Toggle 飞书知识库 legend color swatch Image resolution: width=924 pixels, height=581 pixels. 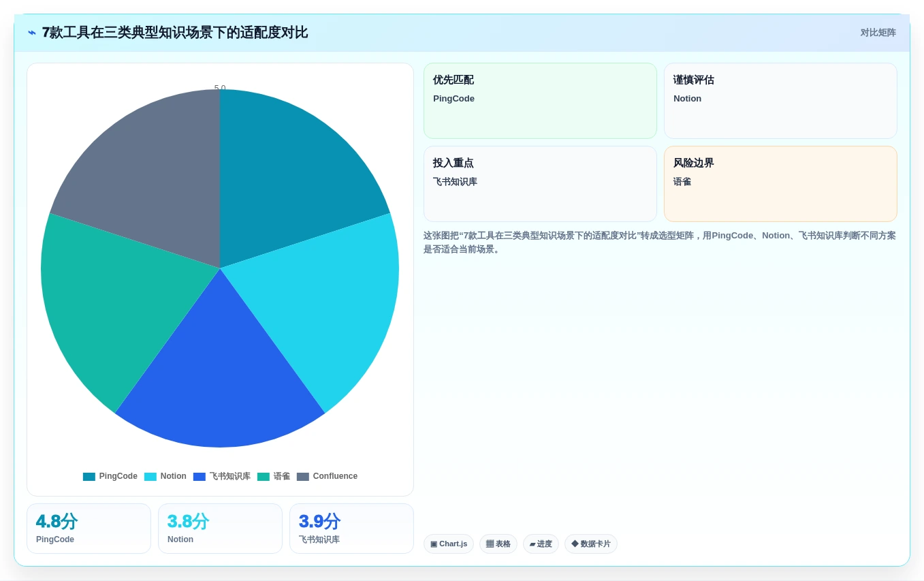(x=200, y=477)
